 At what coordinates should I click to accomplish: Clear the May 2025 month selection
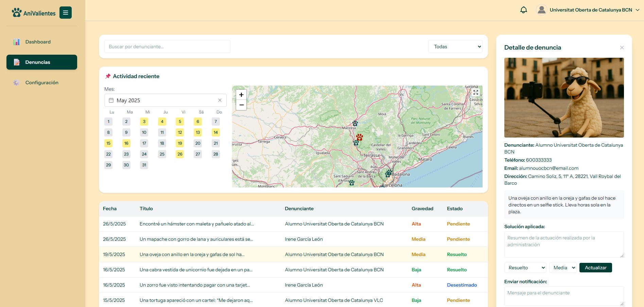[220, 100]
